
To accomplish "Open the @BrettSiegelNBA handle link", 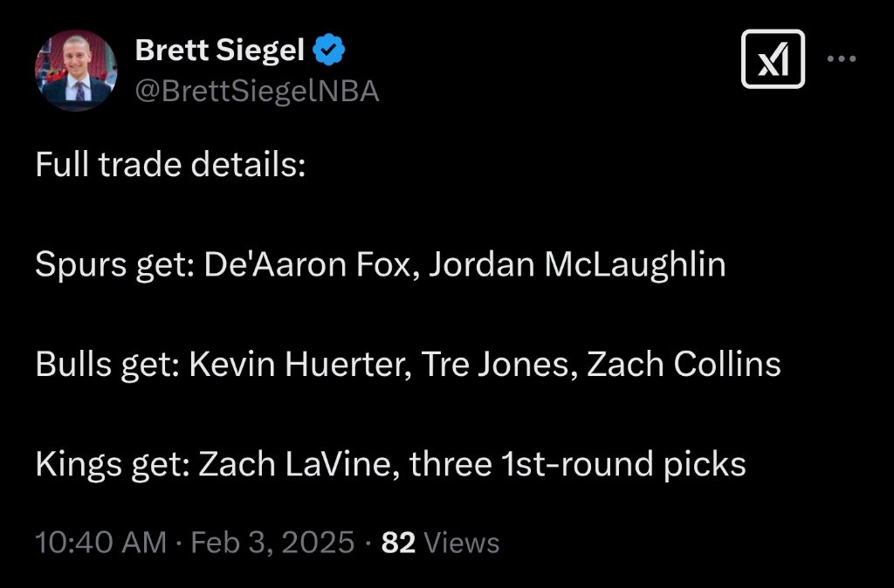I will [x=257, y=91].
